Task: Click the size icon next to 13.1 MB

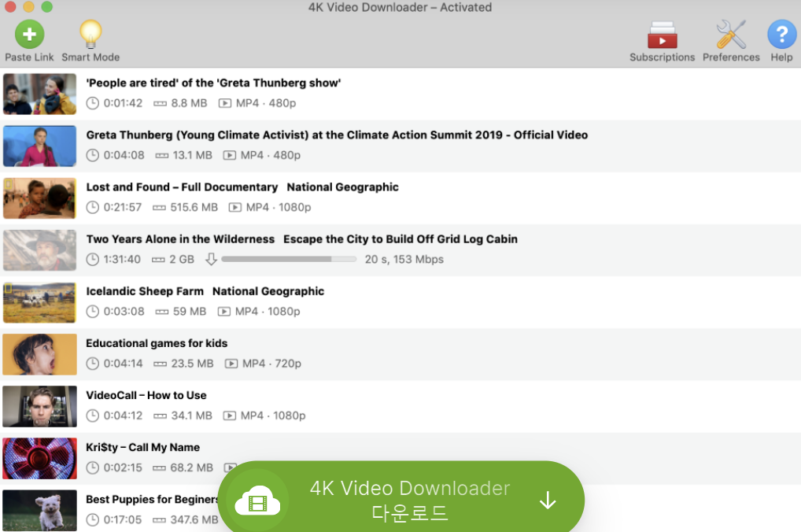Action: [x=162, y=155]
